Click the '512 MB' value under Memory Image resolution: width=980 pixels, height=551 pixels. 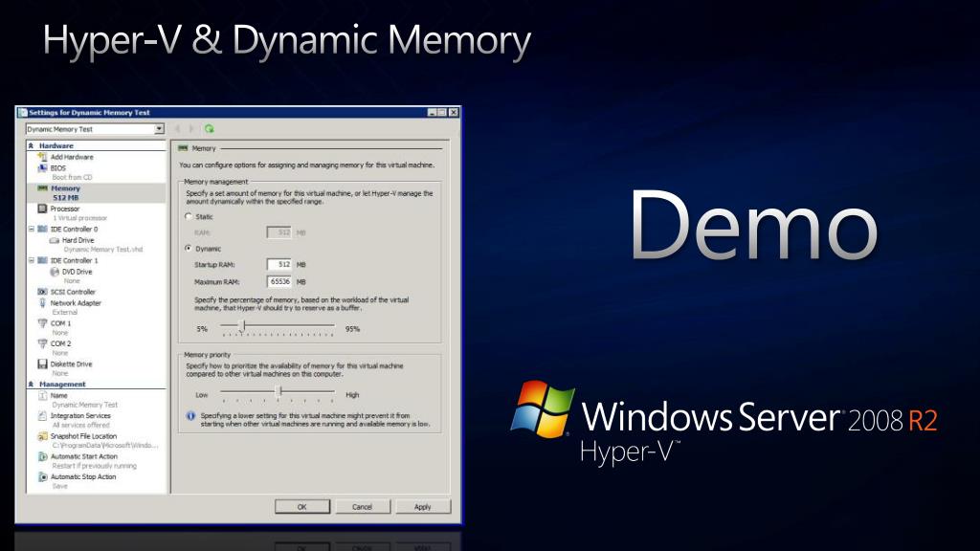66,197
